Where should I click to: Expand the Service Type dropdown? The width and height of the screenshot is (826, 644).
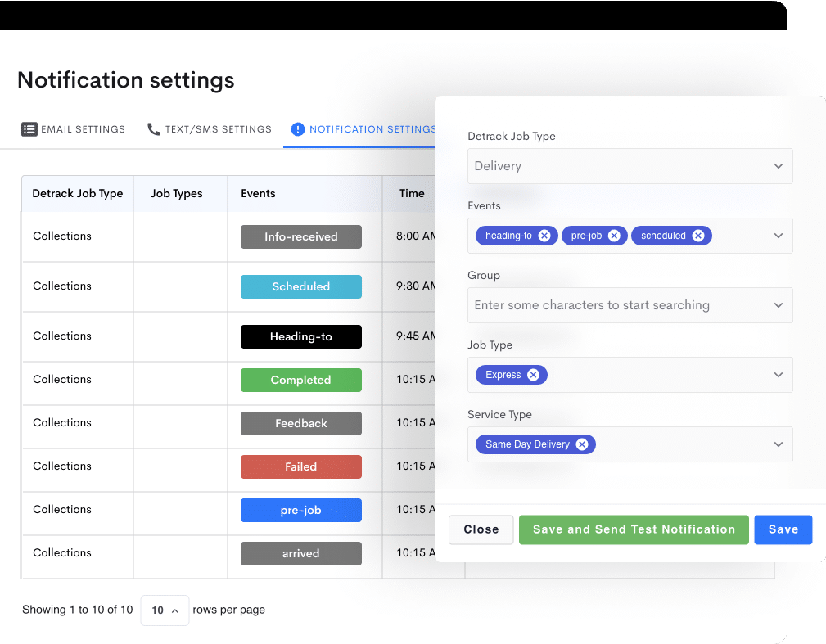(x=778, y=444)
